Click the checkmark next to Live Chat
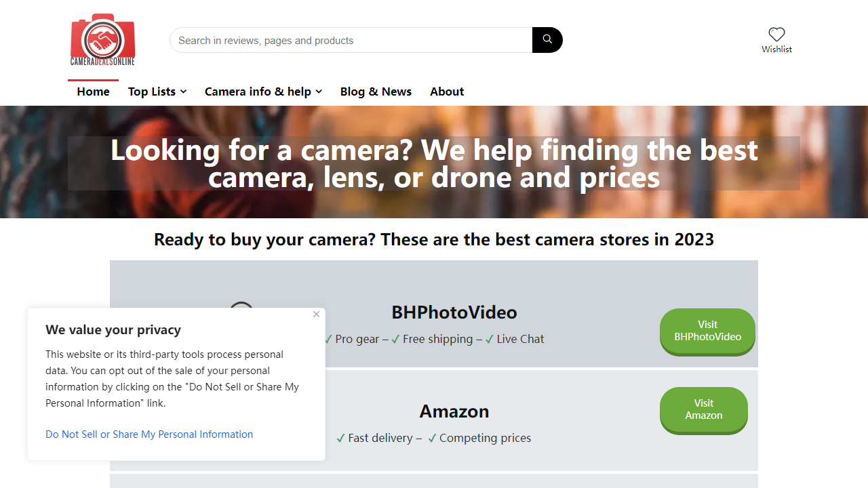The width and height of the screenshot is (868, 488). click(x=490, y=339)
